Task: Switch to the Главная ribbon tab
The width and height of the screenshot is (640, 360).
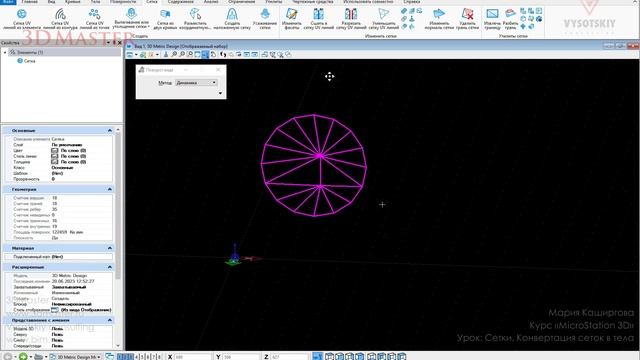Action: [29, 2]
